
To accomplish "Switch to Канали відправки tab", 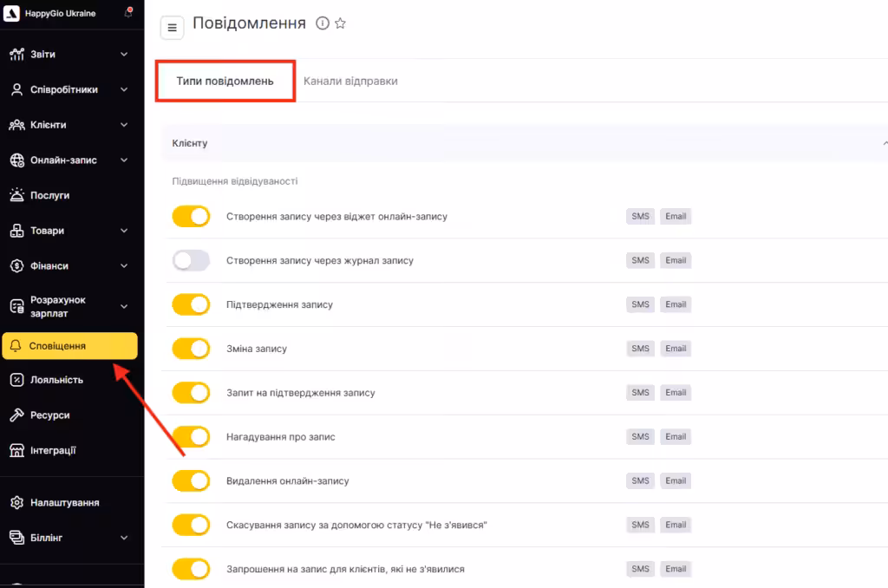I will point(350,81).
